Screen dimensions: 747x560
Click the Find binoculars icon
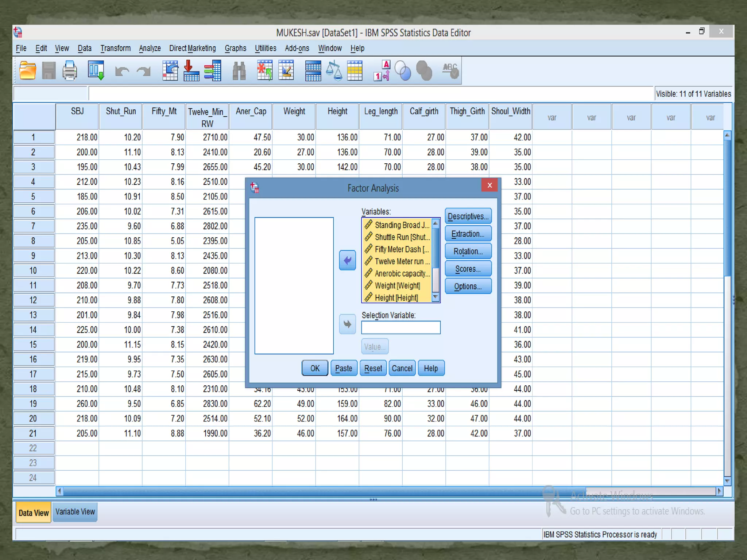239,70
